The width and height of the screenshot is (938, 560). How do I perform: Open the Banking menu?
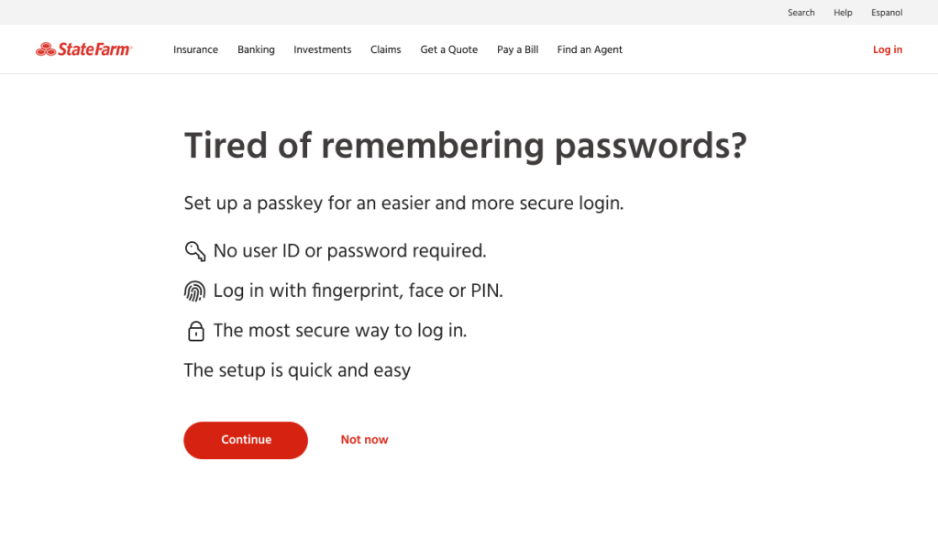256,49
